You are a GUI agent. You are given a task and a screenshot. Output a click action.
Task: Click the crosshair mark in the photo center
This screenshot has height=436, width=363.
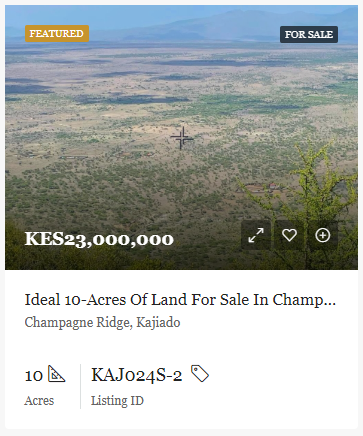[182, 137]
